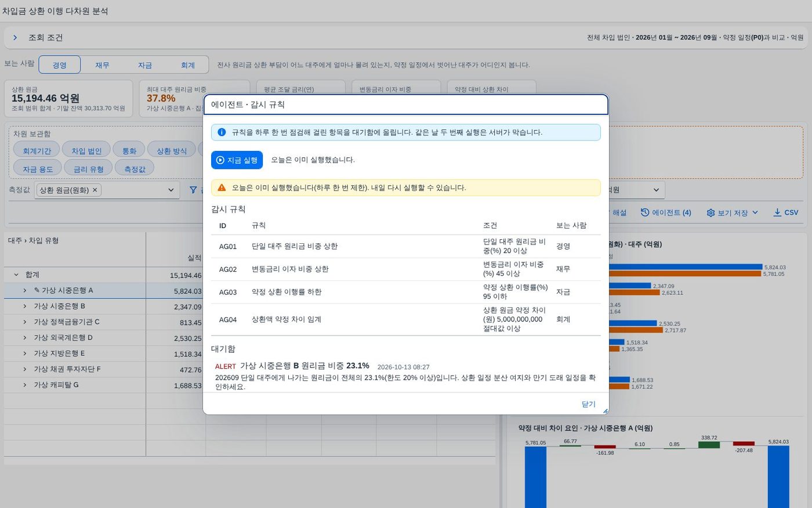Collapse the 합계 tree row
Viewport: 812px width, 508px height.
[x=16, y=275]
